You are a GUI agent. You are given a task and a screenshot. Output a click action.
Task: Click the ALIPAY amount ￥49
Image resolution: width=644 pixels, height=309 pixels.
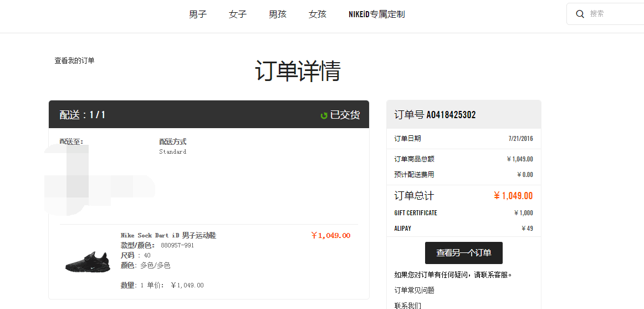click(x=528, y=229)
